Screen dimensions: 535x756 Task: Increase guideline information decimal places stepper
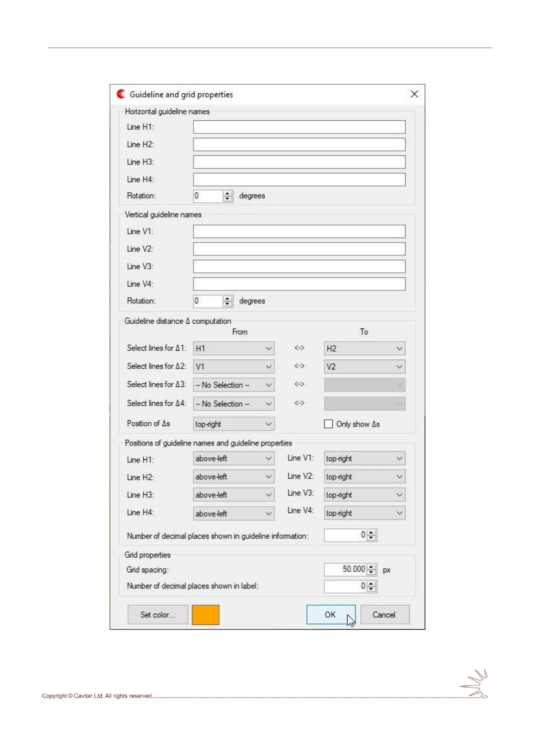point(371,533)
